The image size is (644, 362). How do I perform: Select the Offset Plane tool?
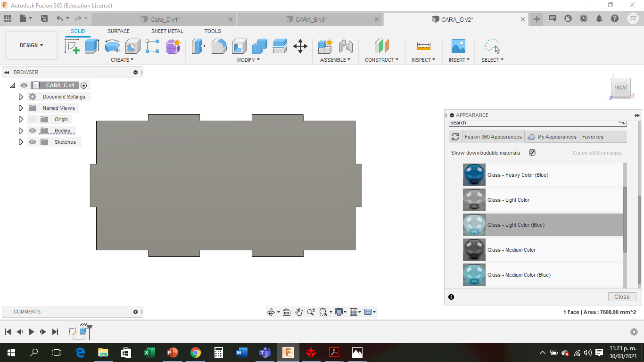pos(382,46)
